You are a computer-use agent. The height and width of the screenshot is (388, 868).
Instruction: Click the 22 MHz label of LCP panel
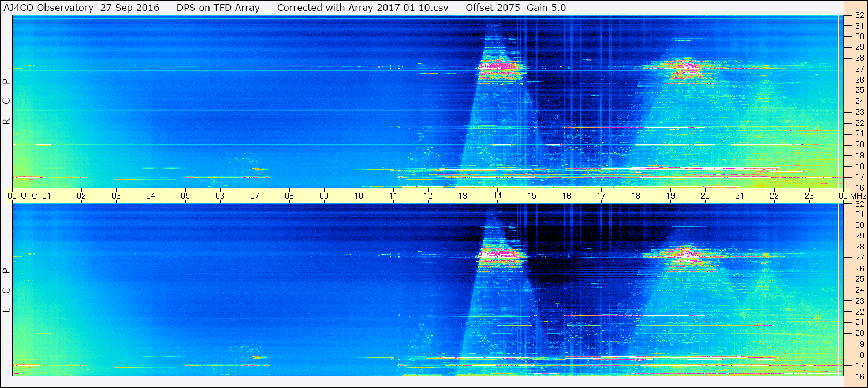(x=859, y=311)
